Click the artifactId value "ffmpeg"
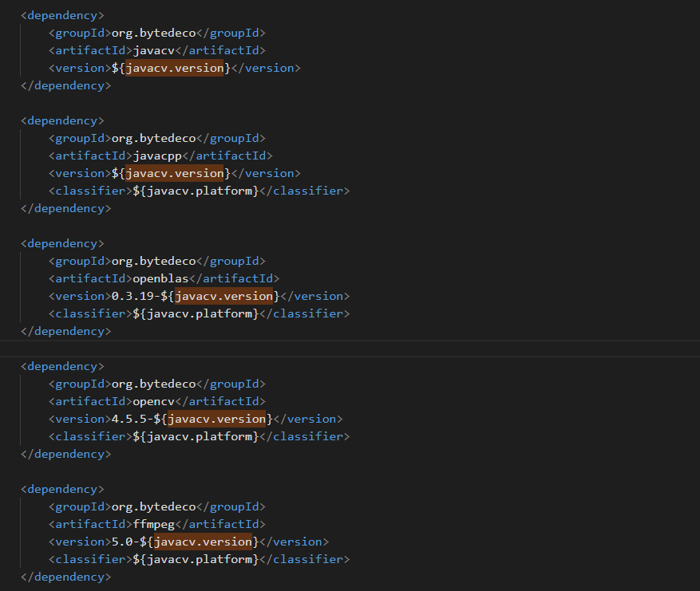The image size is (700, 591). 153,524
